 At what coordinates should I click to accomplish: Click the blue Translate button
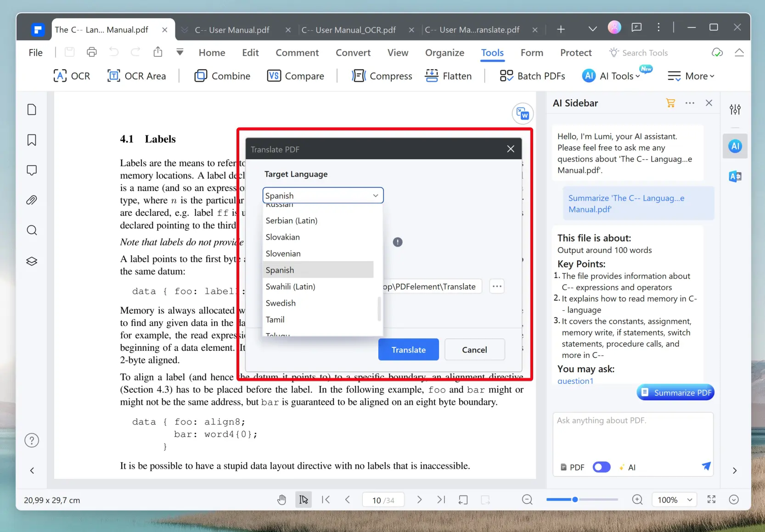tap(408, 350)
